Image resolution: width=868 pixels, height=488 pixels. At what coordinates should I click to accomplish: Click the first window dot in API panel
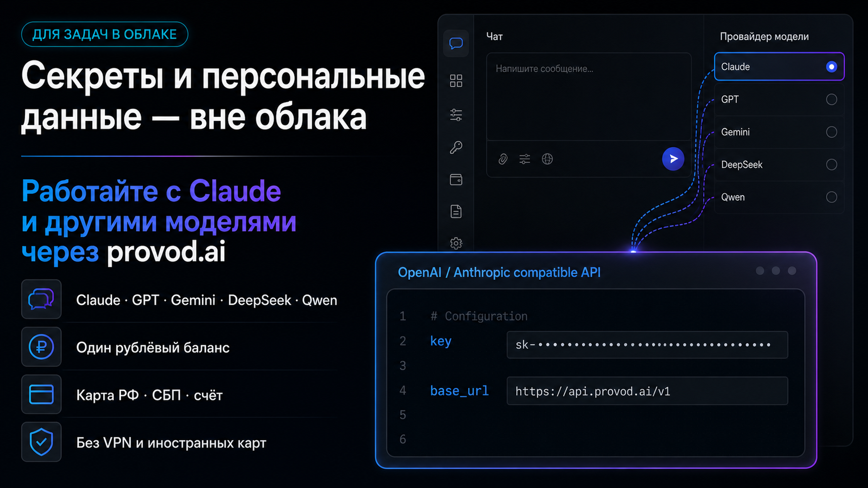(x=760, y=270)
